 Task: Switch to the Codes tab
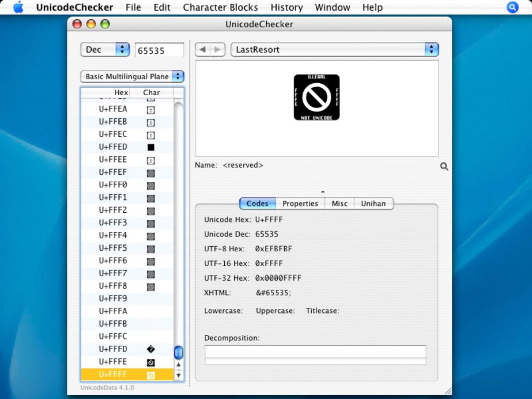pyautogui.click(x=258, y=204)
